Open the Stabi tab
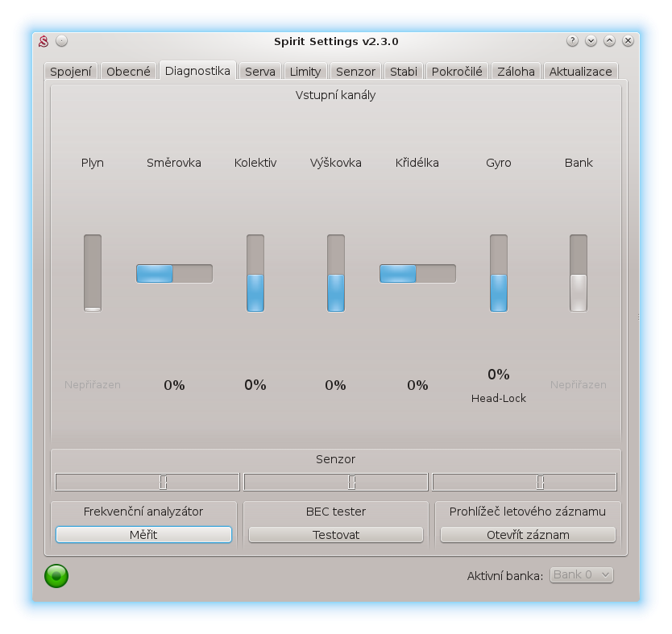672x634 pixels. (x=403, y=71)
